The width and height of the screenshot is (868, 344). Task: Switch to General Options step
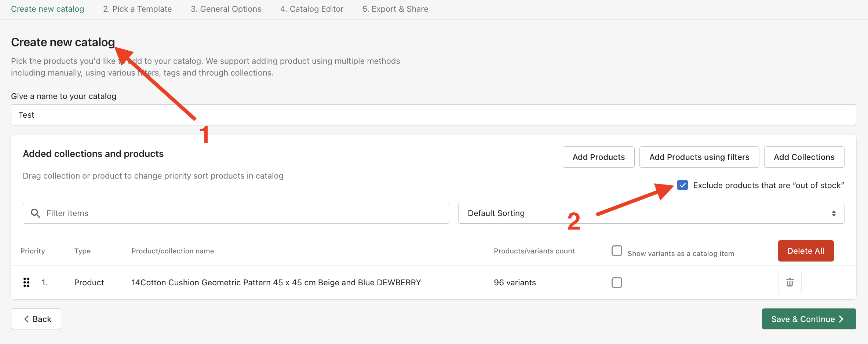click(226, 9)
